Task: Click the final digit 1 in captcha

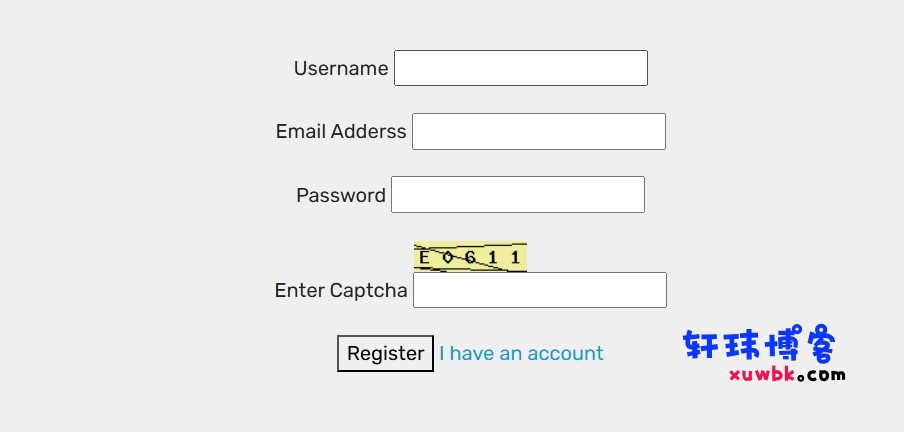Action: click(x=515, y=257)
